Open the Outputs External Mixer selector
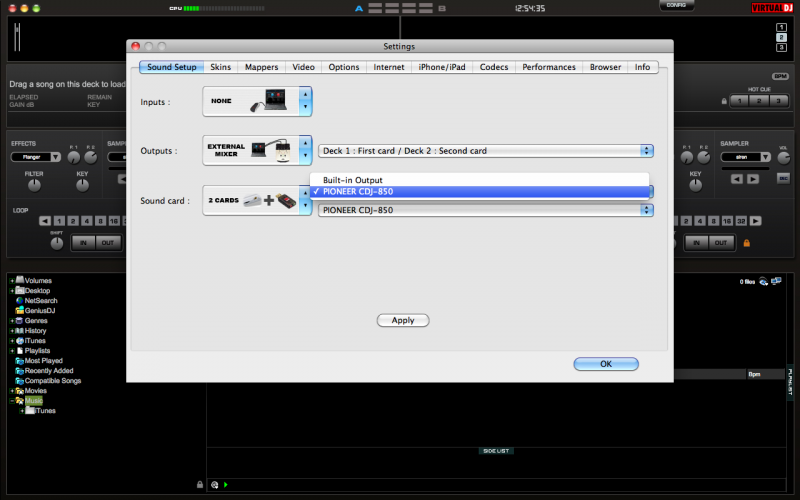 [257, 151]
